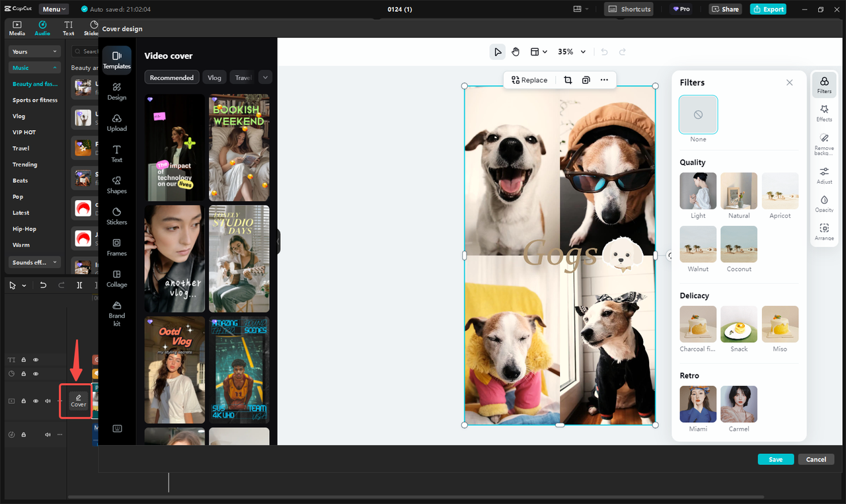This screenshot has width=846, height=504.
Task: Open the Stickers panel in sidebar
Action: pos(116,215)
